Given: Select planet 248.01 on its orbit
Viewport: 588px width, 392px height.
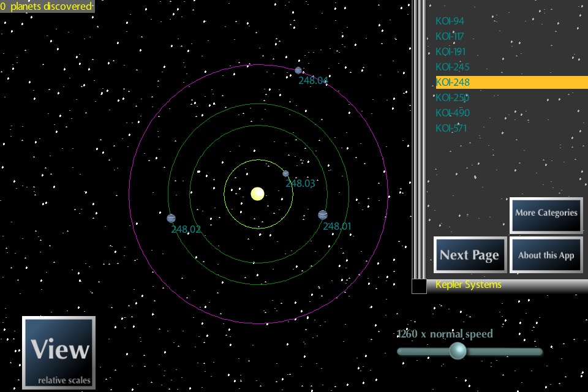Looking at the screenshot, I should (x=323, y=214).
